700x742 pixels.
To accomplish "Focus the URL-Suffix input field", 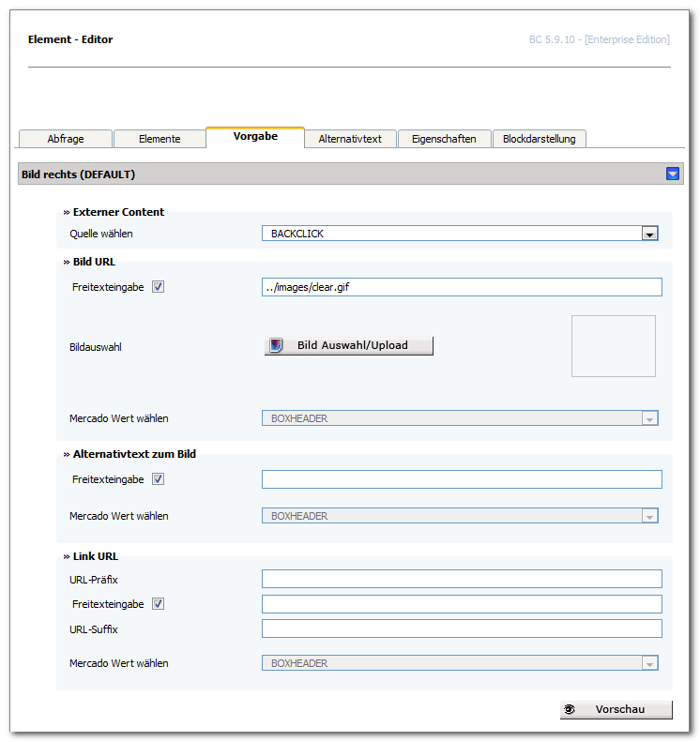I will (462, 628).
